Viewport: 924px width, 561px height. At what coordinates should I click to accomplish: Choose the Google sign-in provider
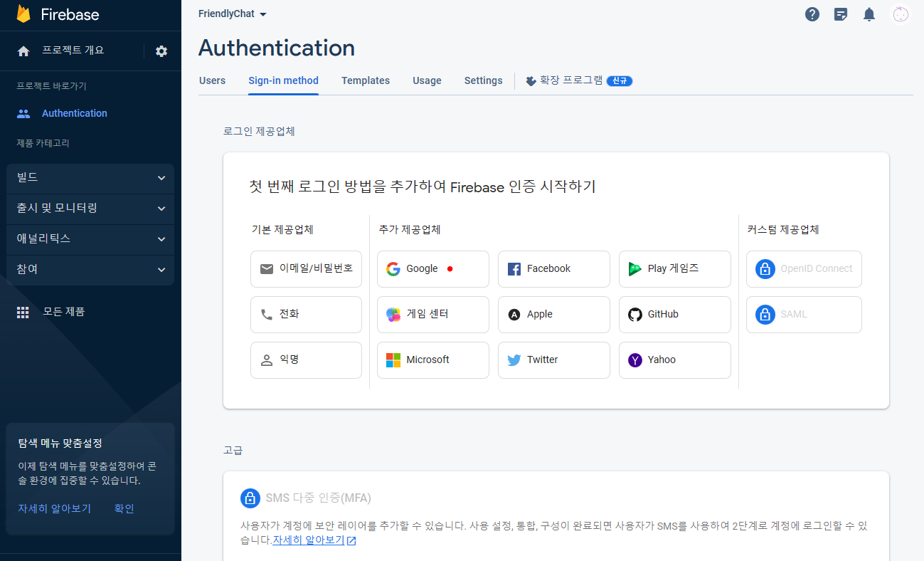(433, 269)
